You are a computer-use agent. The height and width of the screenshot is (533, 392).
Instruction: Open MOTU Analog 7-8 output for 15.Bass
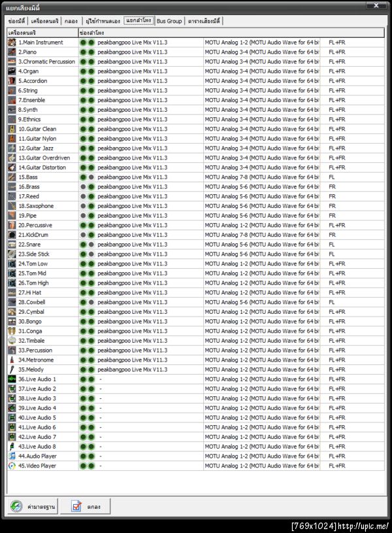point(261,177)
